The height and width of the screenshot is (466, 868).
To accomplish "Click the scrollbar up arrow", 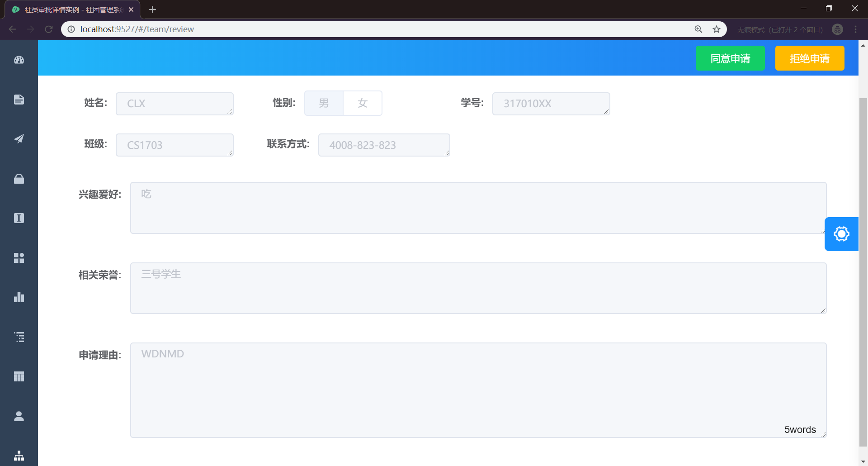I will (863, 45).
